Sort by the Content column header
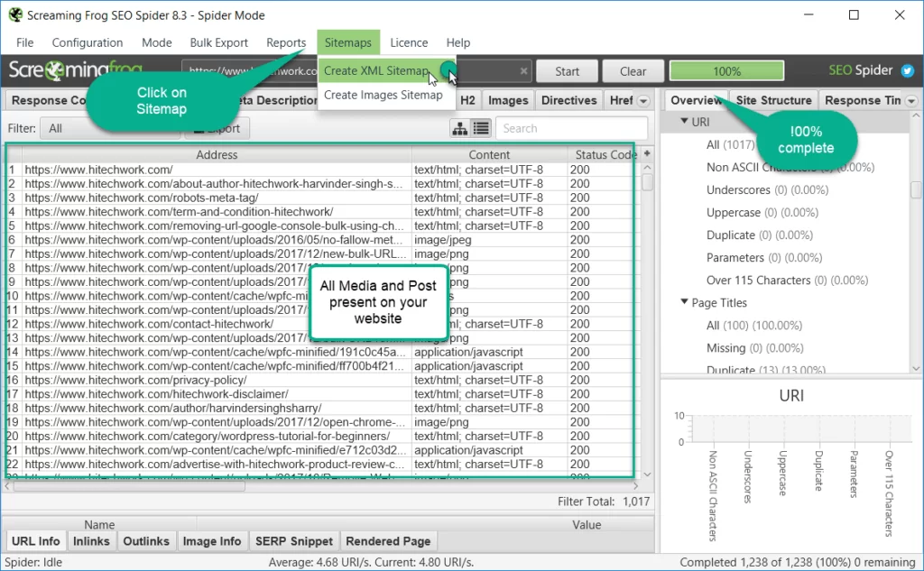Image resolution: width=924 pixels, height=571 pixels. tap(489, 154)
